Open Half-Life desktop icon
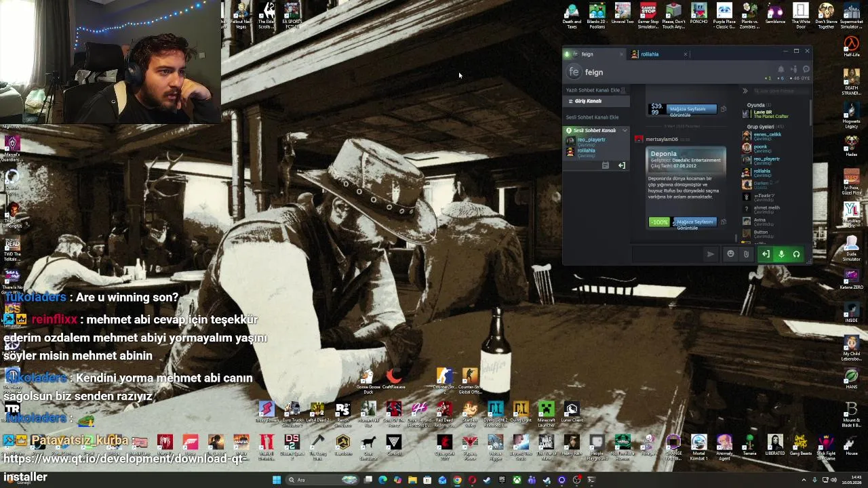Screen dimensions: 868x488 tap(851, 47)
